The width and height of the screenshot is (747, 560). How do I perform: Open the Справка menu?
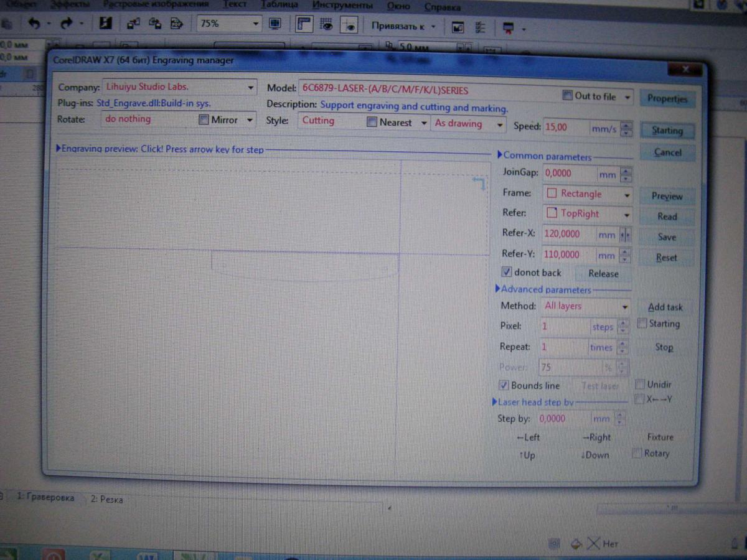click(x=443, y=7)
